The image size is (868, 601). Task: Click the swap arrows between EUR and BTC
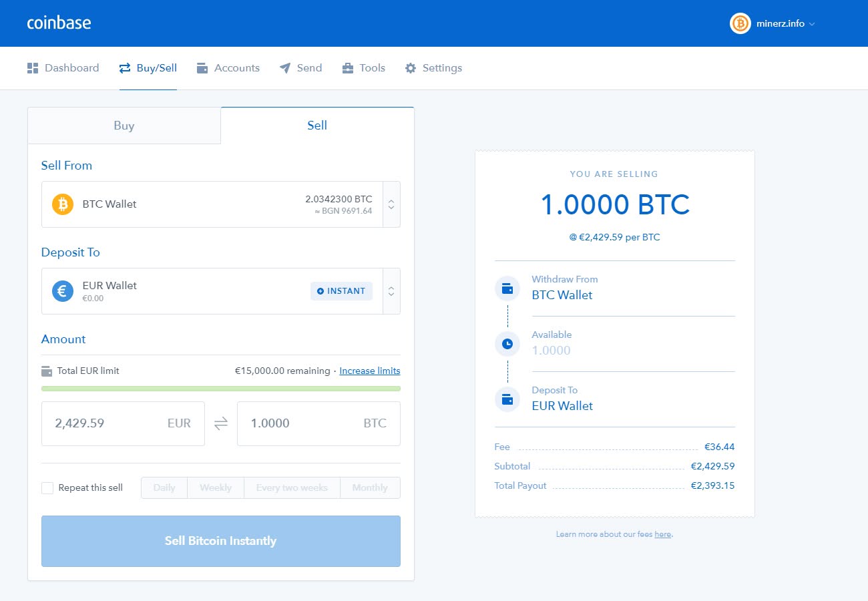pyautogui.click(x=221, y=423)
